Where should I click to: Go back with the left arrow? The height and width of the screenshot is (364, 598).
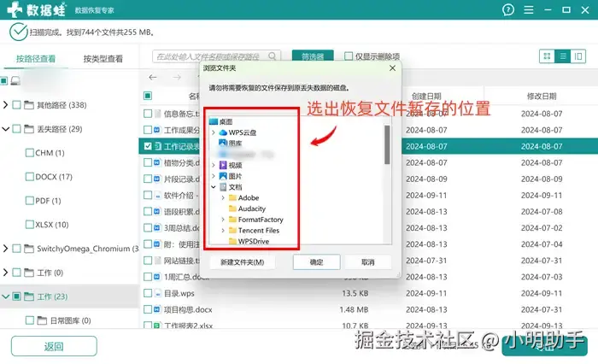(x=153, y=78)
